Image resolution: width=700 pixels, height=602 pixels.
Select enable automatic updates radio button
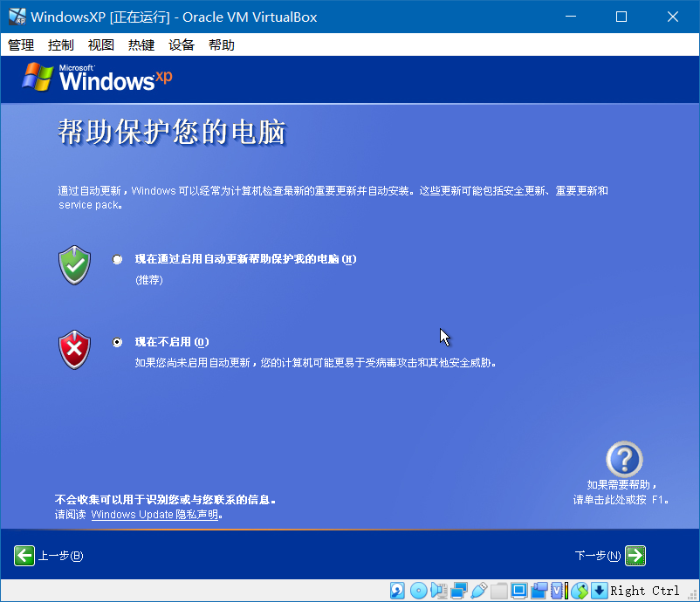pos(117,259)
